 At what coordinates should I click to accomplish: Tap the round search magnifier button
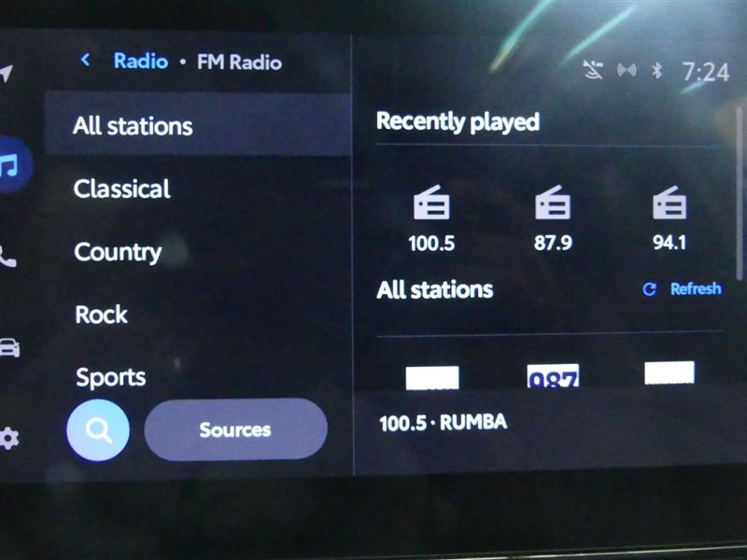98,430
